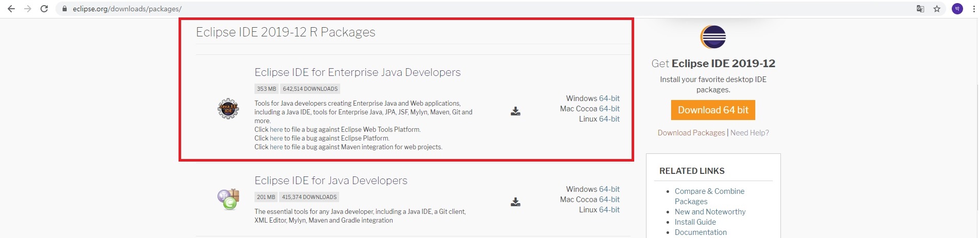The image size is (980, 238).
Task: Click 'Install your favorite desktop IDE packages' text
Action: click(713, 85)
